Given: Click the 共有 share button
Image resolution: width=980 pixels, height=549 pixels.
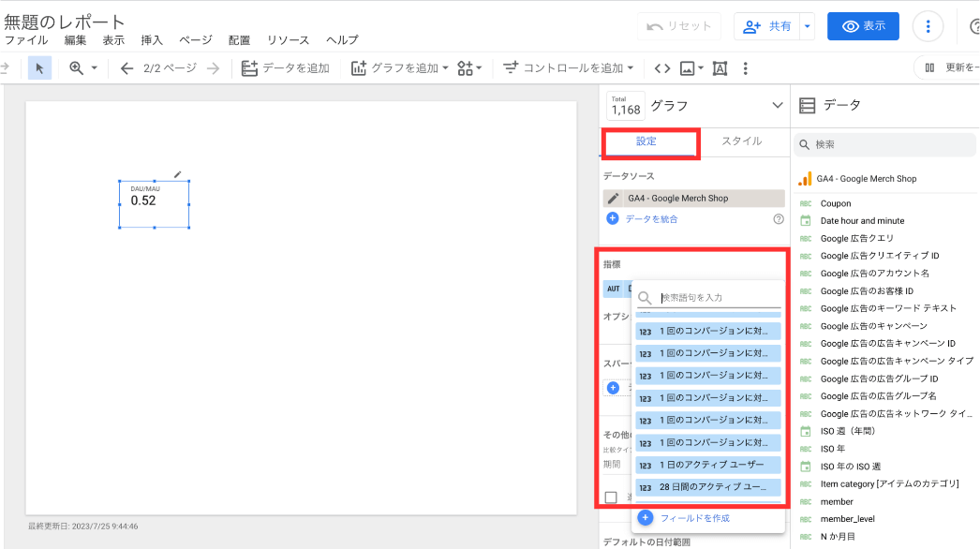Looking at the screenshot, I should coord(767,26).
